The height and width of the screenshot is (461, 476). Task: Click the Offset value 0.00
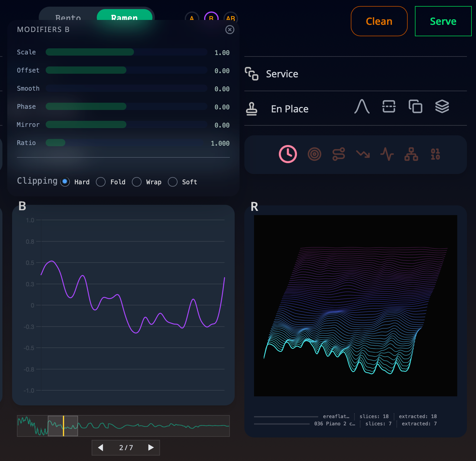[222, 71]
